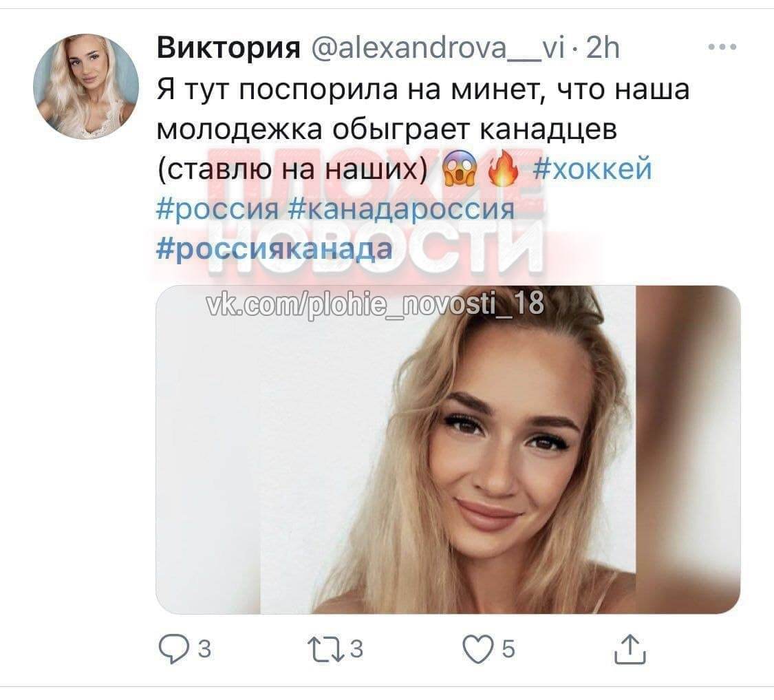Screen dimensions: 774x700
Task: View the like count 5
Action: (508, 649)
